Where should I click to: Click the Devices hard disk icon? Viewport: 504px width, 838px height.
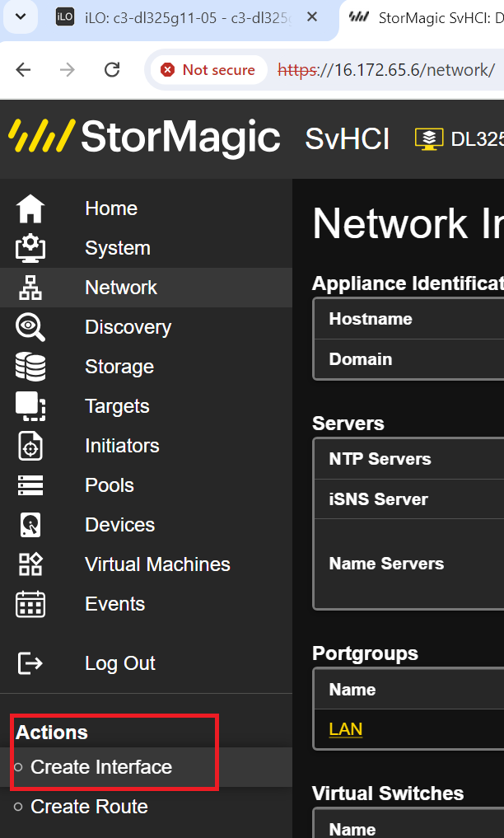[30, 525]
